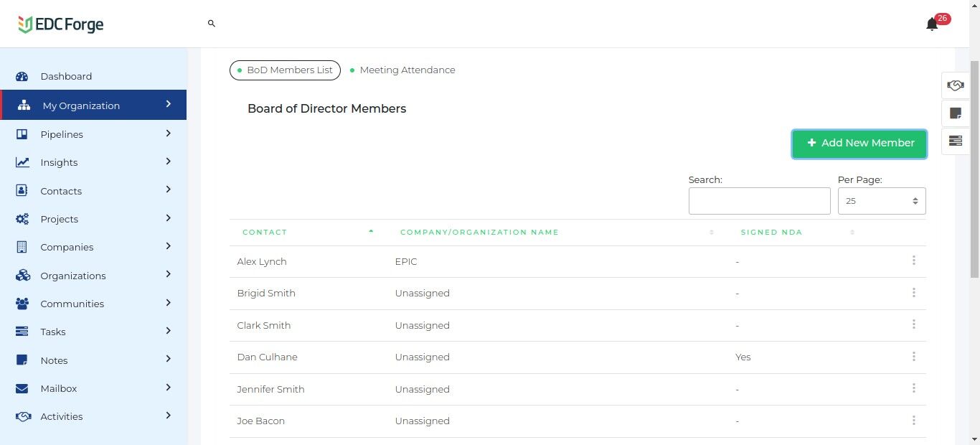This screenshot has width=980, height=445.
Task: Click the server-stack icon on right edge
Action: [x=955, y=141]
